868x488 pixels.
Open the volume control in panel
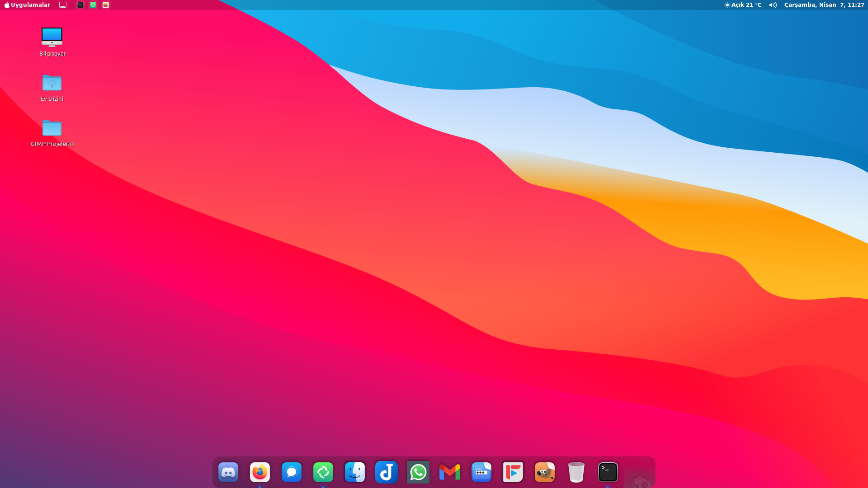pos(773,5)
